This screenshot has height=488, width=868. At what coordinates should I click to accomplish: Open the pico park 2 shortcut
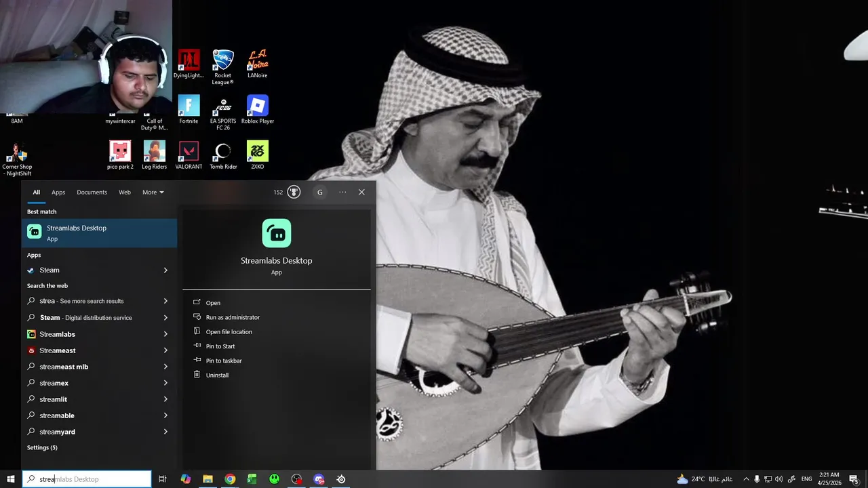click(120, 155)
